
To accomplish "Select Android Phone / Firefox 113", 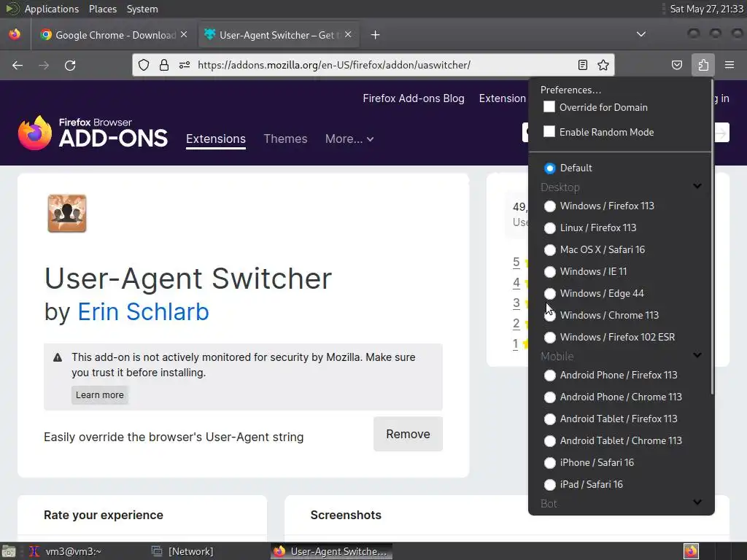I will [550, 376].
